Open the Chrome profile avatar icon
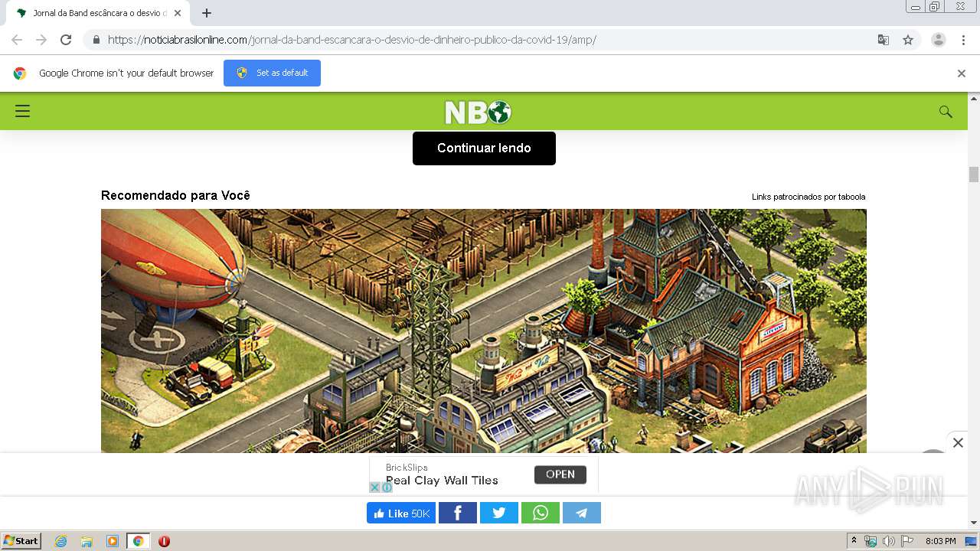This screenshot has width=980, height=551. (x=938, y=40)
